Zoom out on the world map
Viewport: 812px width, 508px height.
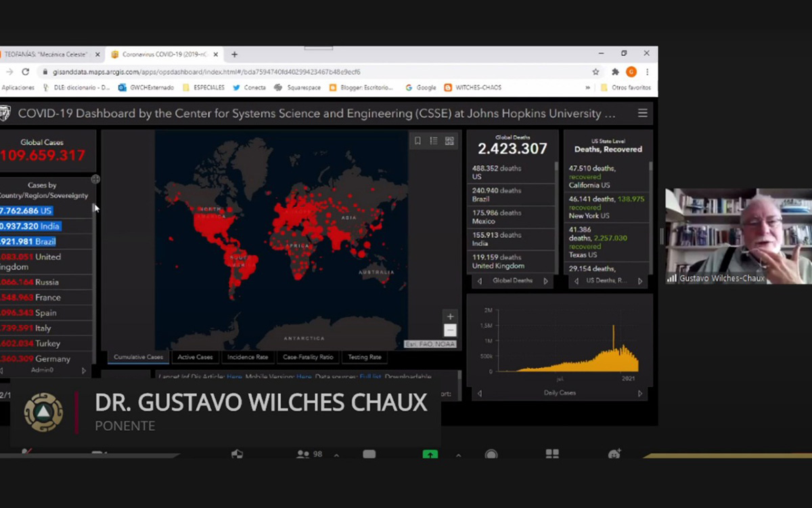(x=450, y=331)
